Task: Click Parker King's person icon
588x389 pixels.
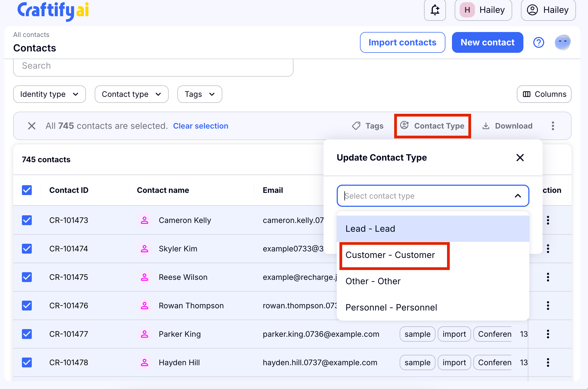Action: pyautogui.click(x=144, y=334)
